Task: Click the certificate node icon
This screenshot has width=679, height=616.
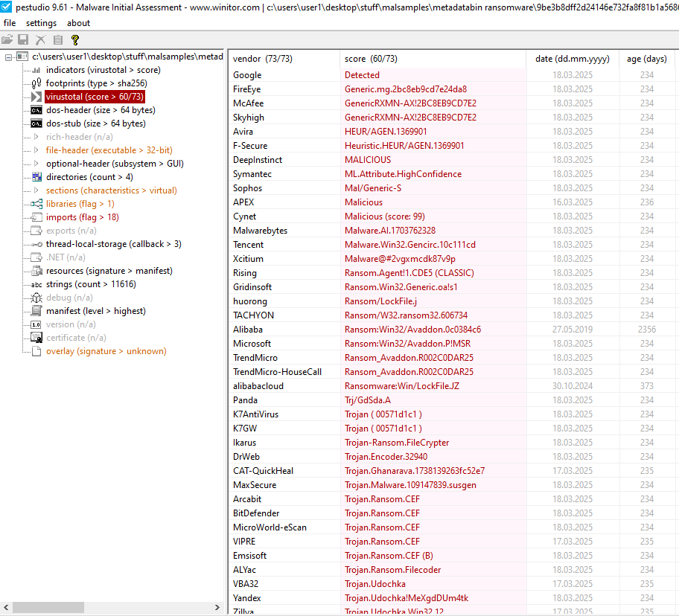Action: tap(36, 338)
